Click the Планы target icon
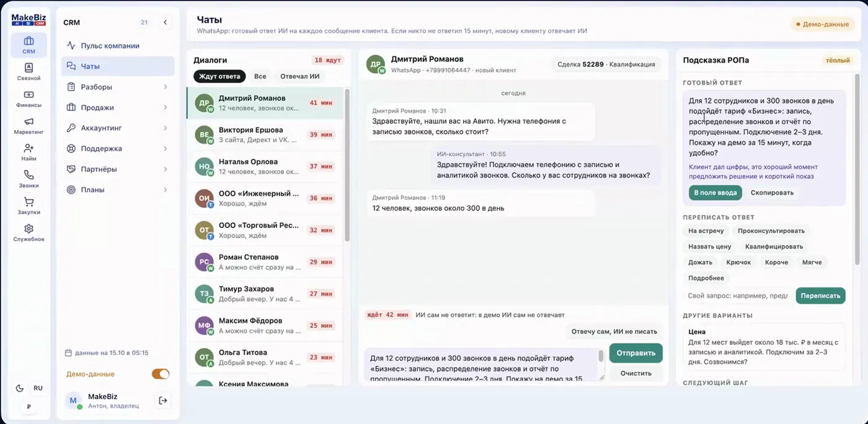This screenshot has height=424, width=868. click(71, 190)
